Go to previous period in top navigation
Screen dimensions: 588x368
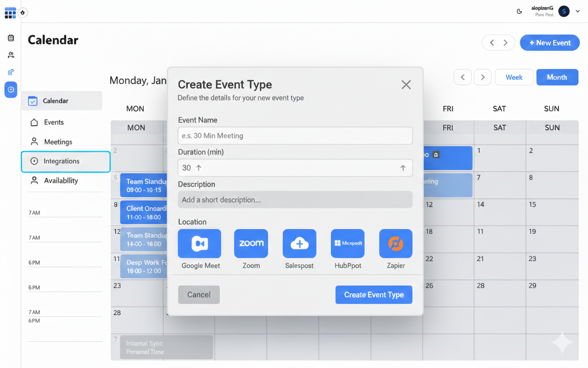click(x=492, y=43)
